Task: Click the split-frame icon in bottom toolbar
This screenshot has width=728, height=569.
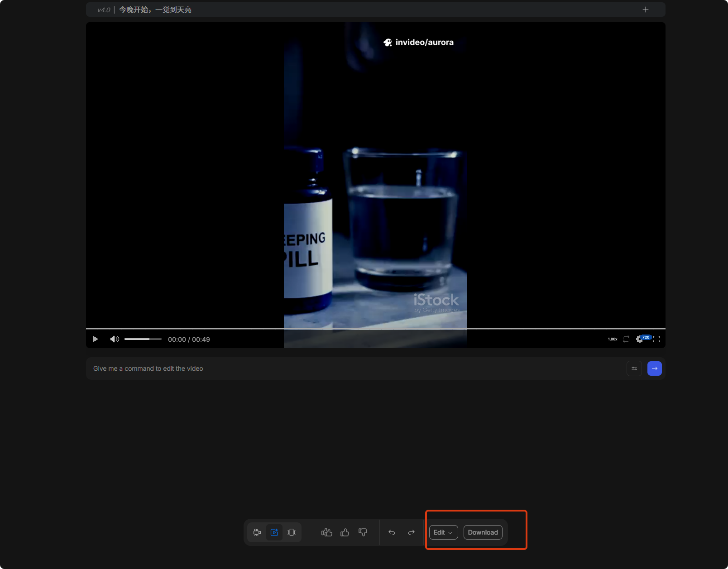Action: [292, 532]
